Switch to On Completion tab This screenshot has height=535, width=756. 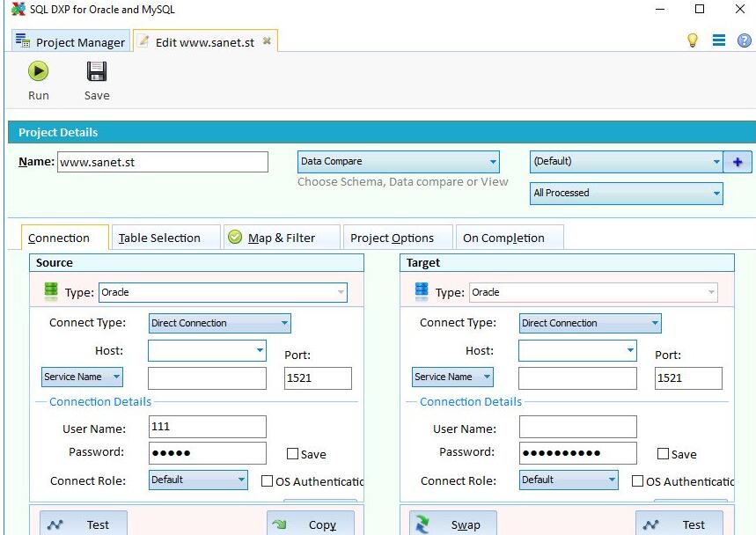click(510, 238)
